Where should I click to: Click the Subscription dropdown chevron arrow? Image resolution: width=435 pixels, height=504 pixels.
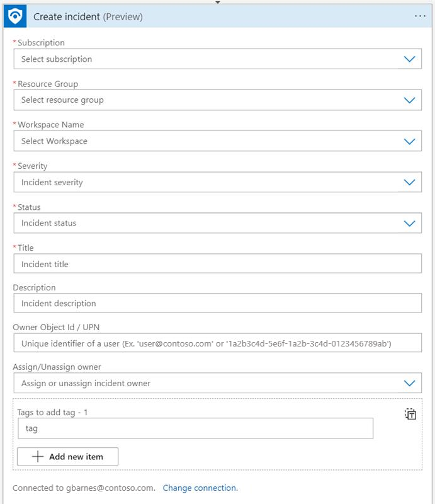409,59
